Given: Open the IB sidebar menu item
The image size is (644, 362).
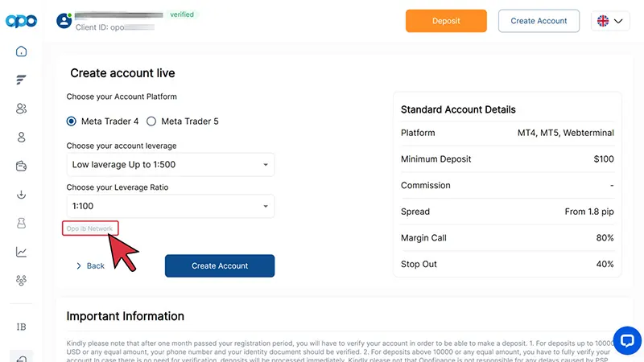Looking at the screenshot, I should (22, 327).
